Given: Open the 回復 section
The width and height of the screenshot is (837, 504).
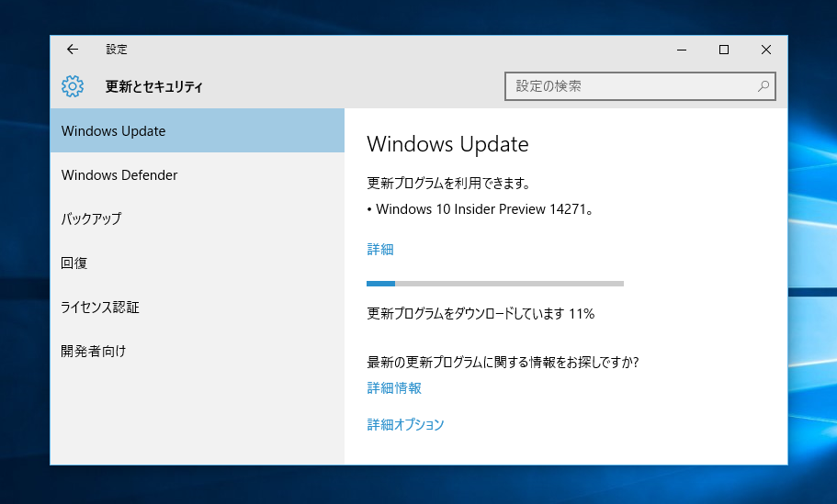Looking at the screenshot, I should pos(198,263).
